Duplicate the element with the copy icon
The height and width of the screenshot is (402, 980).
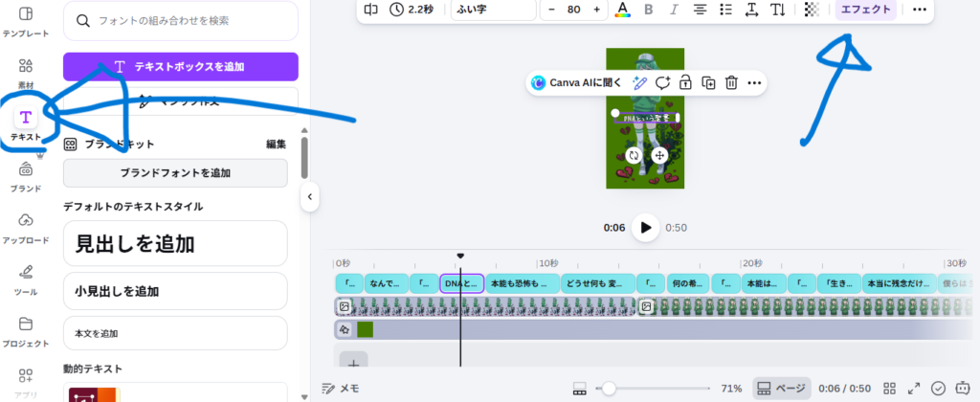click(x=708, y=83)
